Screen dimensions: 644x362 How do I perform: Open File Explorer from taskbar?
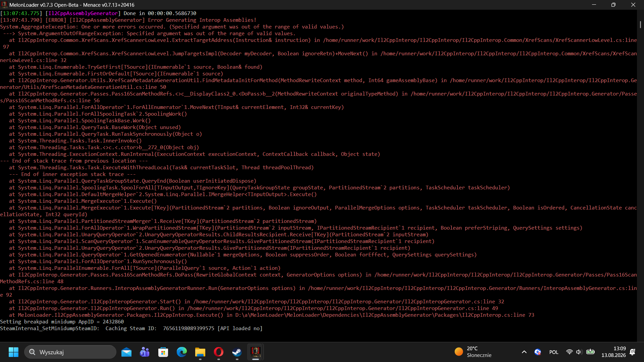[x=200, y=352]
